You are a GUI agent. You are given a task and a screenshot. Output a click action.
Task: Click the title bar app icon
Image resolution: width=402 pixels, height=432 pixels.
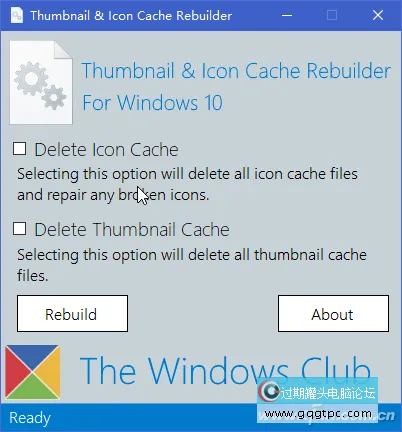[x=17, y=15]
